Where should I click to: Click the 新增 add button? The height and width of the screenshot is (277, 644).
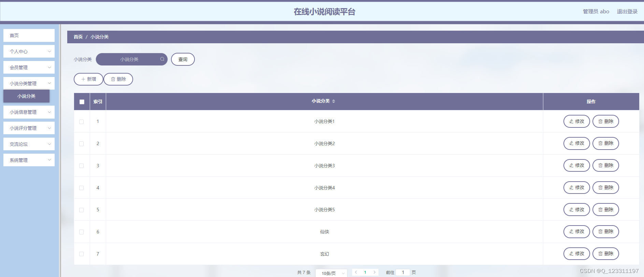point(88,79)
